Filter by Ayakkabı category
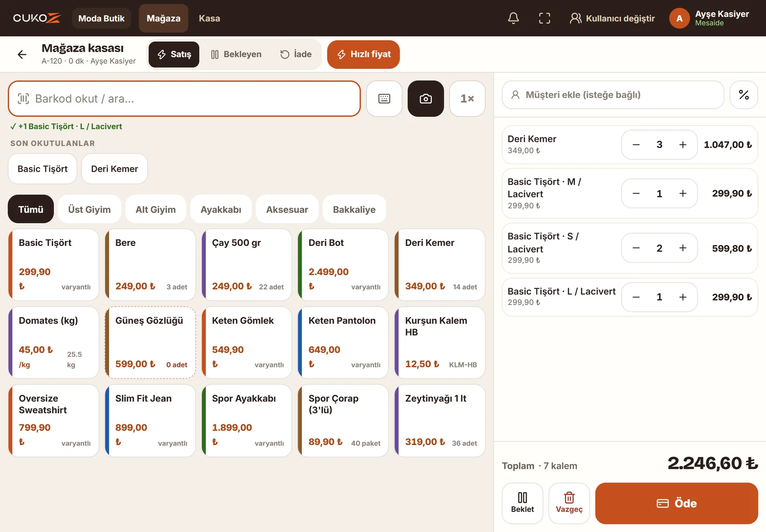The image size is (766, 532). tap(221, 209)
